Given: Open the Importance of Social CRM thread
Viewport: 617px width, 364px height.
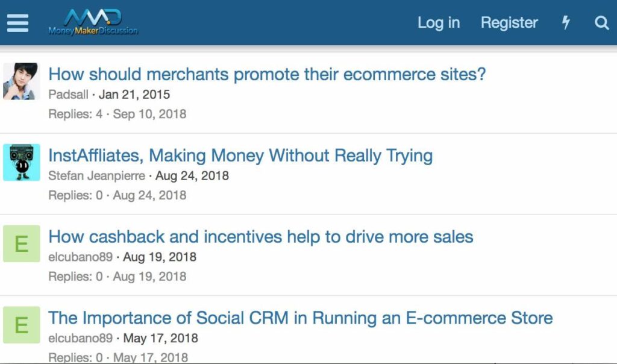Looking at the screenshot, I should (301, 318).
